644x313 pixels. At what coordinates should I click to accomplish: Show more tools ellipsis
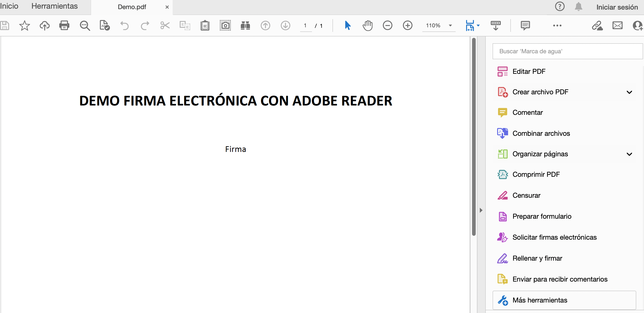pos(557,26)
